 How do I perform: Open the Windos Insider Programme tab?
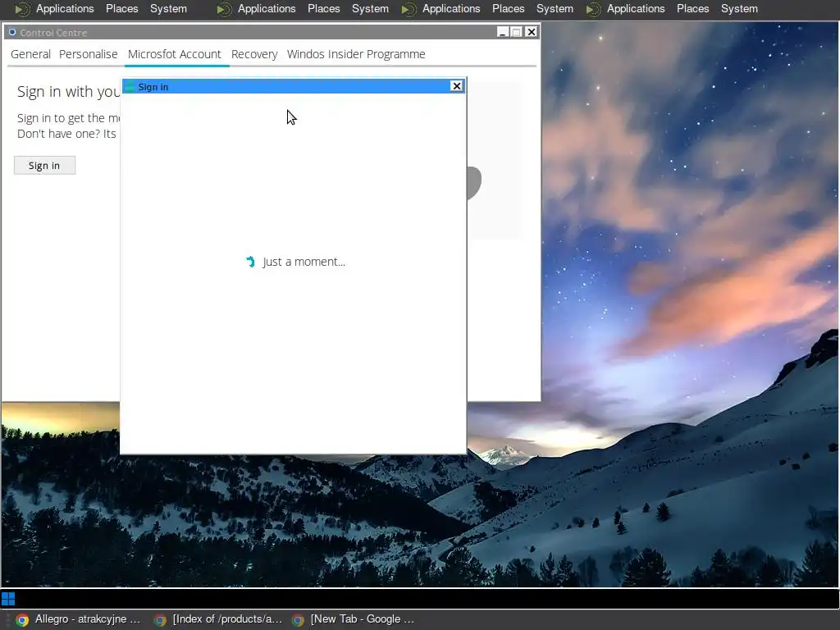[356, 54]
